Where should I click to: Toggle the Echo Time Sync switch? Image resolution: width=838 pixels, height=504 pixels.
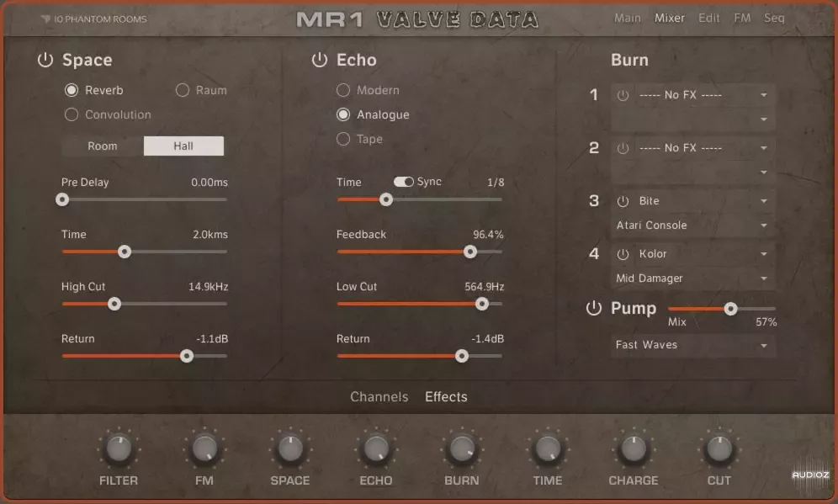(x=404, y=182)
